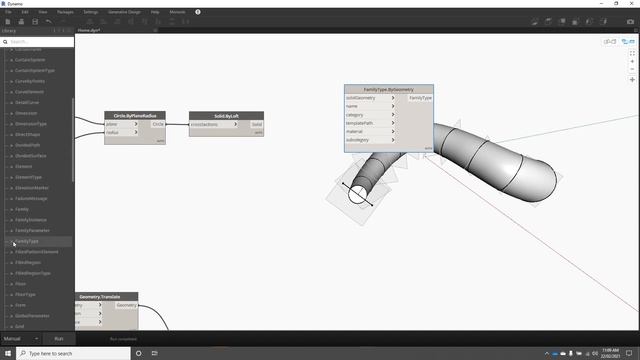The height and width of the screenshot is (360, 640).
Task: Undo the last action
Action: 49,22
